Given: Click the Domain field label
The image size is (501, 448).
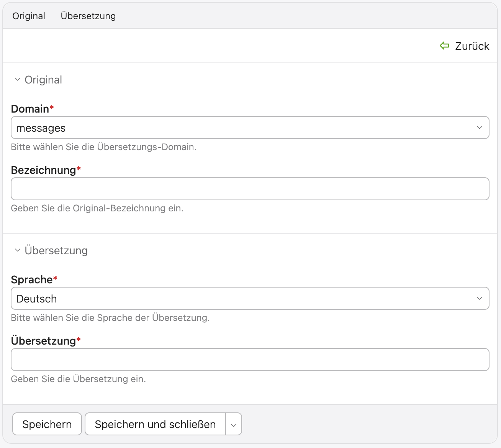Looking at the screenshot, I should point(30,109).
